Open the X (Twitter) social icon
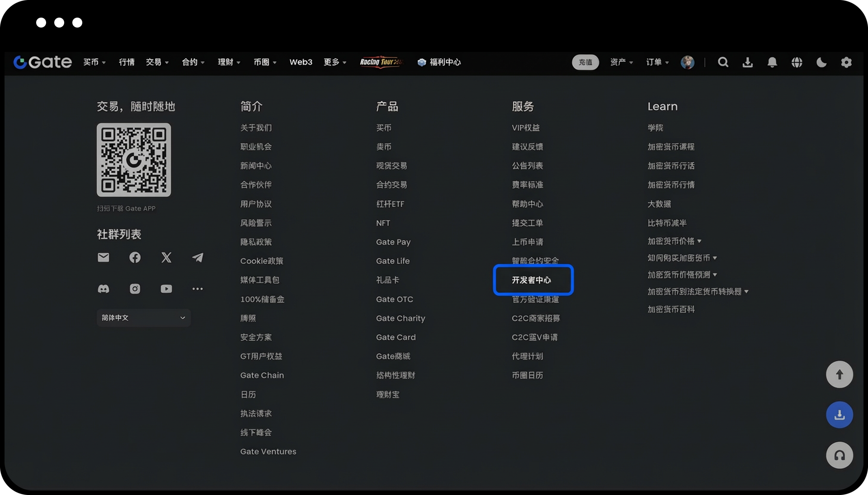868x495 pixels. pos(166,257)
